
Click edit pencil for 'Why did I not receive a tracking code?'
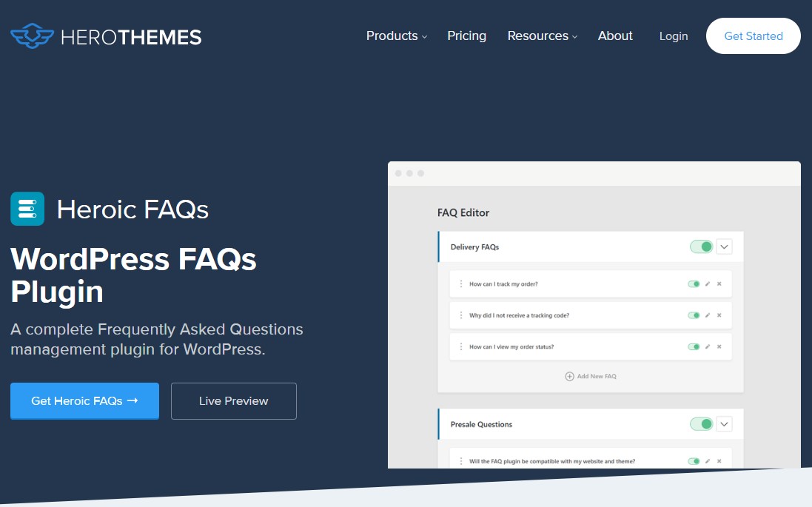click(x=708, y=315)
